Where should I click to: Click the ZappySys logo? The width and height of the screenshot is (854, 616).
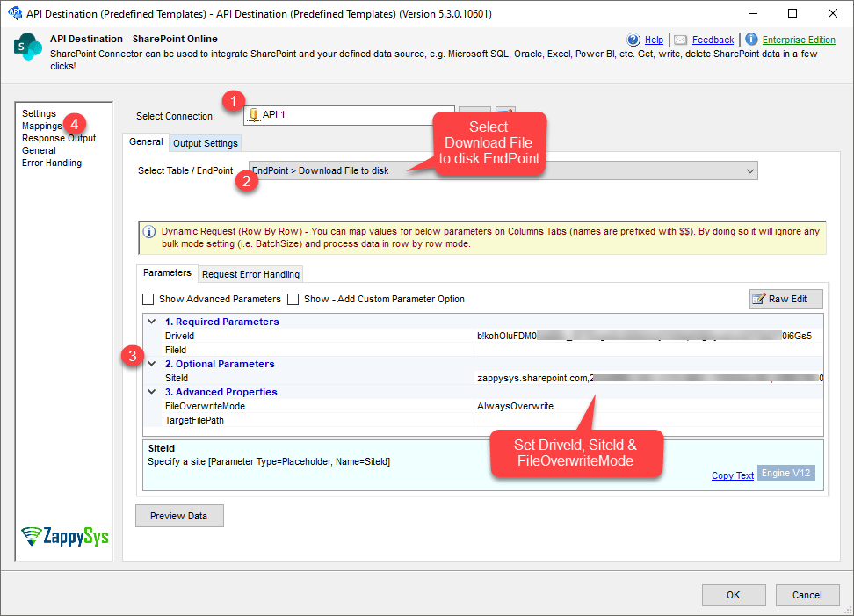[x=64, y=537]
